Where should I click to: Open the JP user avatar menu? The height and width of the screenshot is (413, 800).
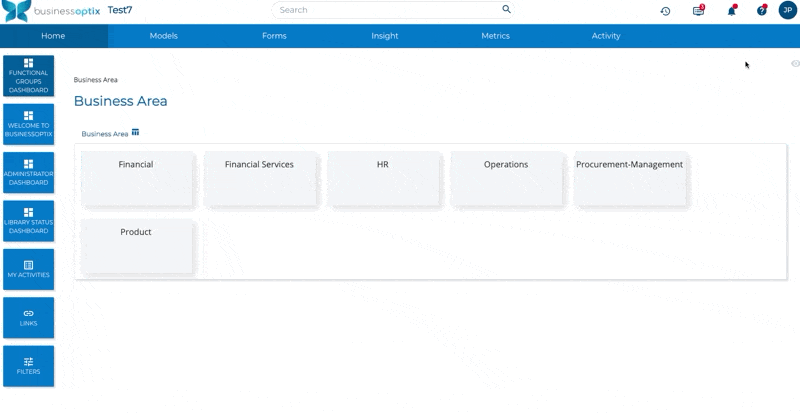click(787, 10)
